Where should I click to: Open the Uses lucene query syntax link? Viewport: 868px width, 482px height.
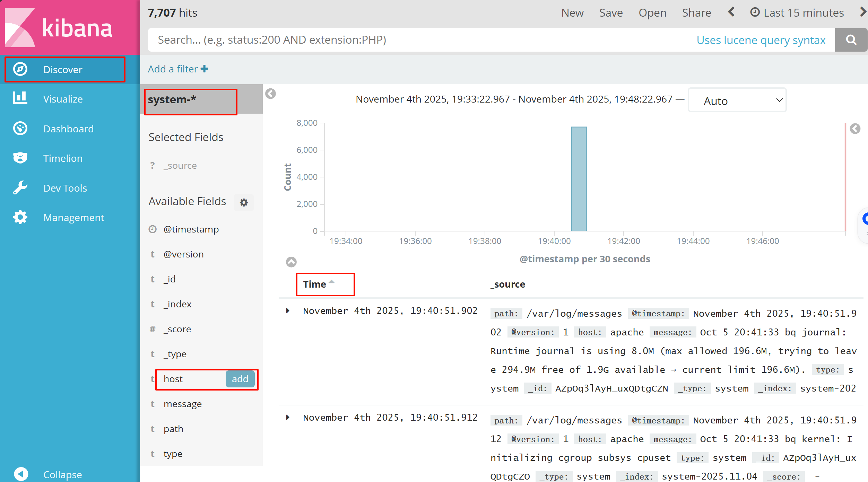761,40
